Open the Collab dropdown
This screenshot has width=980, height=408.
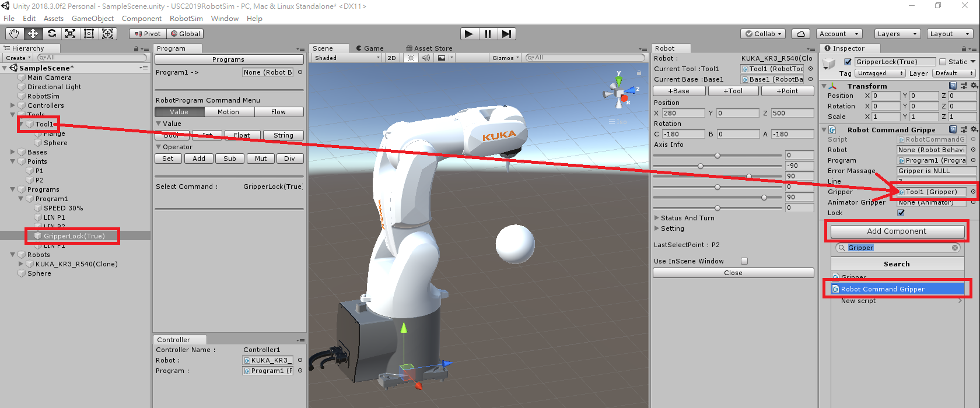[764, 34]
